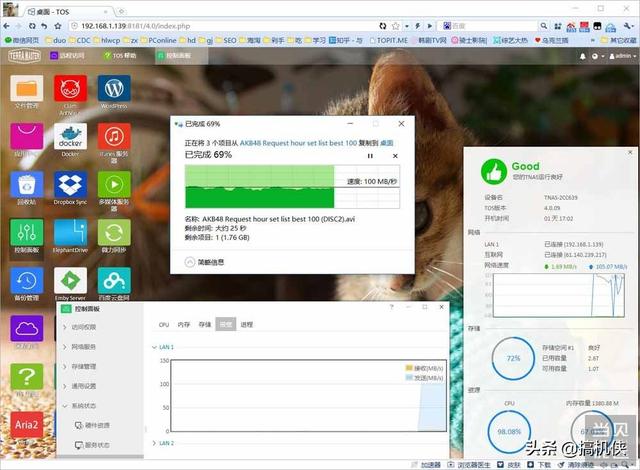Open Dropbox Sync app icon
This screenshot has width=640, height=470.
click(70, 184)
